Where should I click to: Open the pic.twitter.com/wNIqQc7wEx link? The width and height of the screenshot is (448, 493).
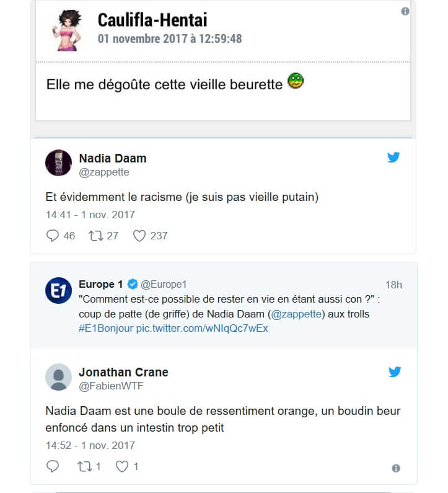[202, 328]
